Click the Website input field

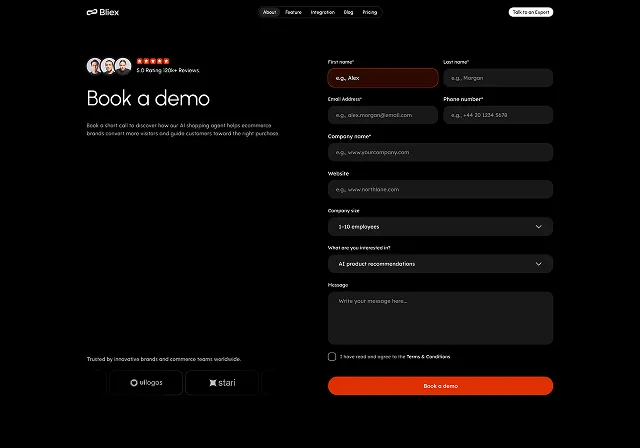440,189
